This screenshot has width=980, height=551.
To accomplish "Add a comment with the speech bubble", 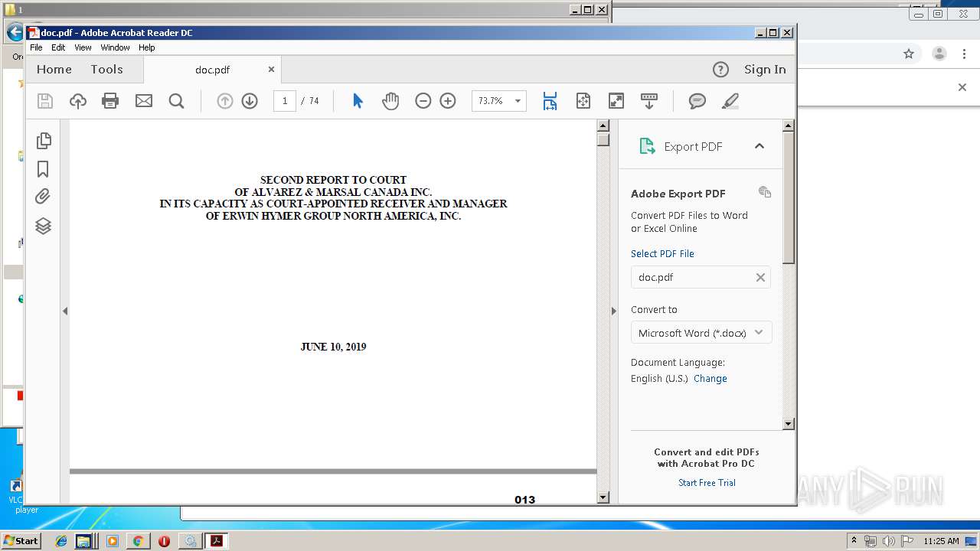I will click(x=697, y=101).
